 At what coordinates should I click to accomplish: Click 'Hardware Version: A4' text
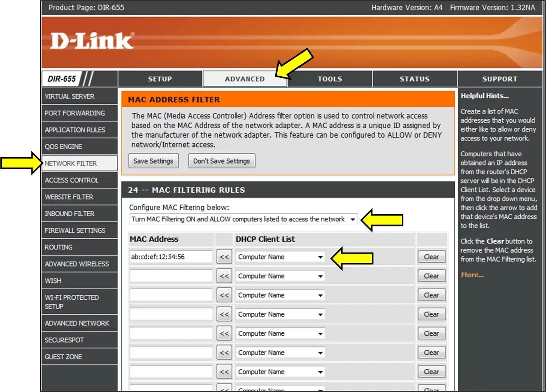pos(407,8)
